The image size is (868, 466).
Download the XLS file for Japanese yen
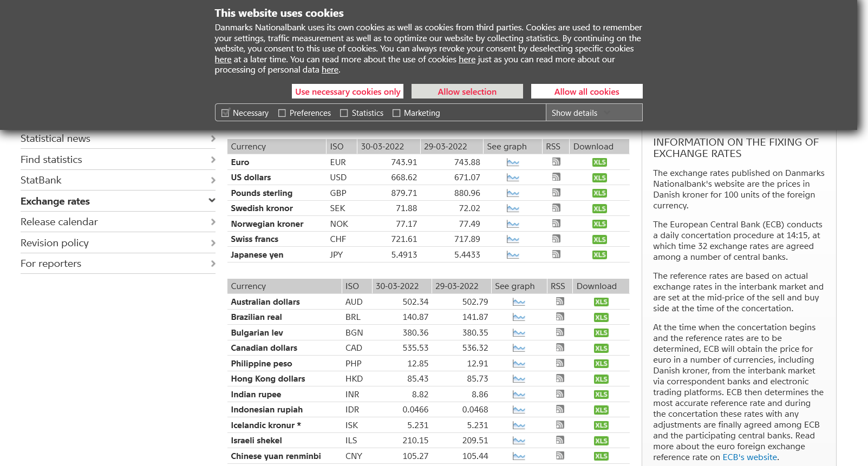[599, 255]
